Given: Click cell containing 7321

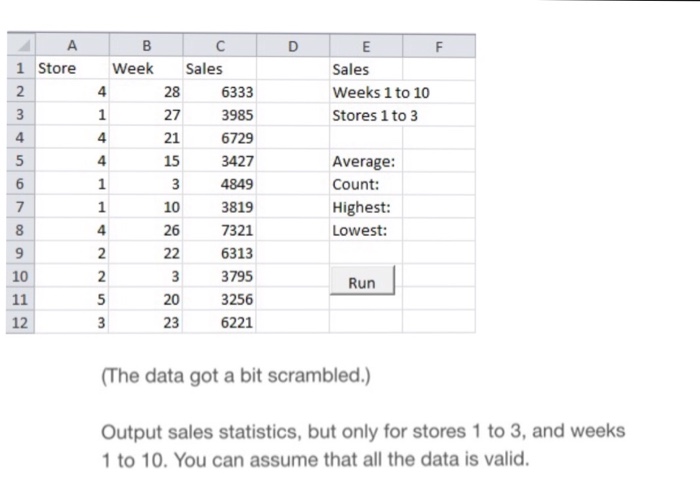Looking at the screenshot, I should [x=220, y=230].
